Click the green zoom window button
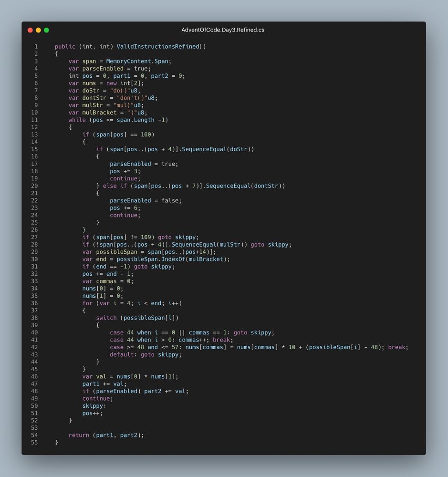This screenshot has height=477, width=448. (x=46, y=30)
